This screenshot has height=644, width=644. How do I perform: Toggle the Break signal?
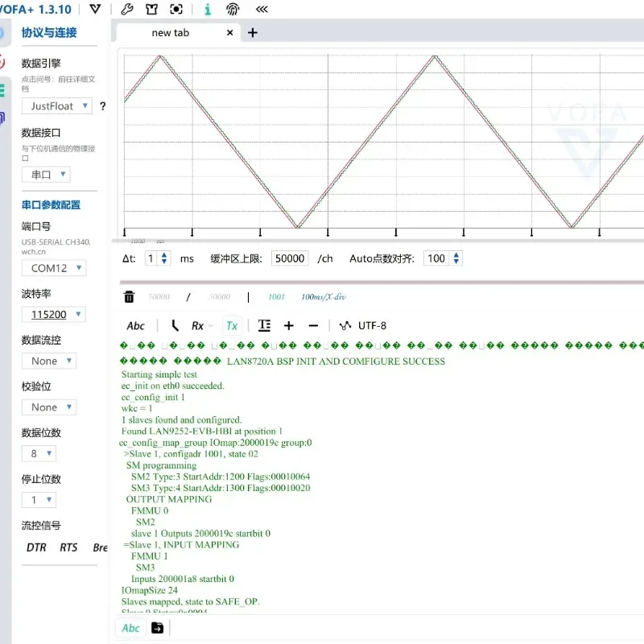coord(100,547)
